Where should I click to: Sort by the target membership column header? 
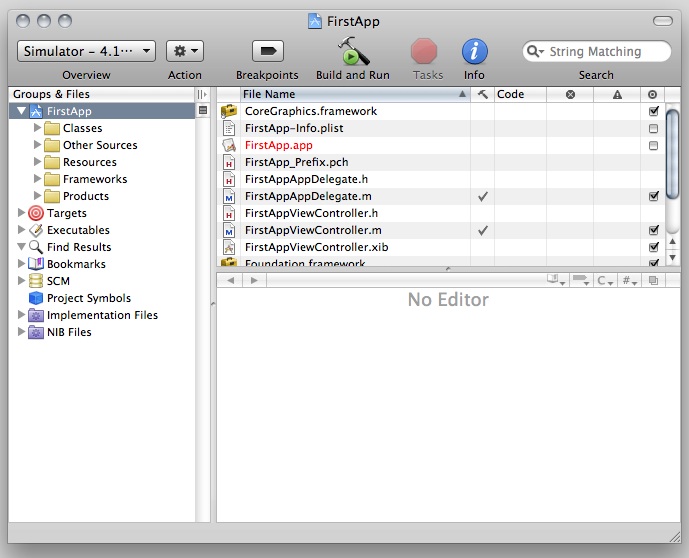(653, 94)
